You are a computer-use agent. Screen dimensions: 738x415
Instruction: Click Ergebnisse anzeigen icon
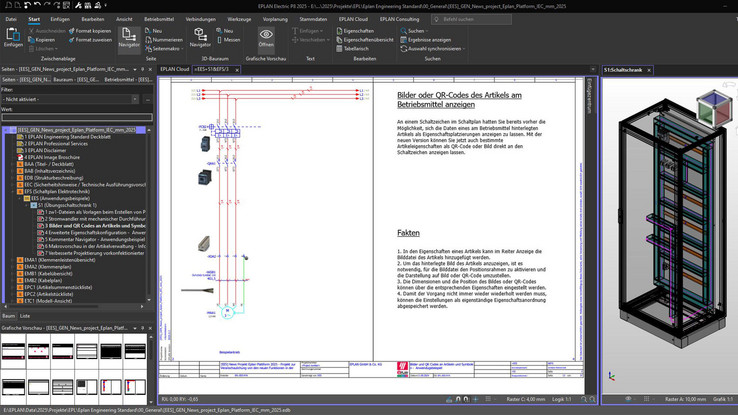(403, 40)
